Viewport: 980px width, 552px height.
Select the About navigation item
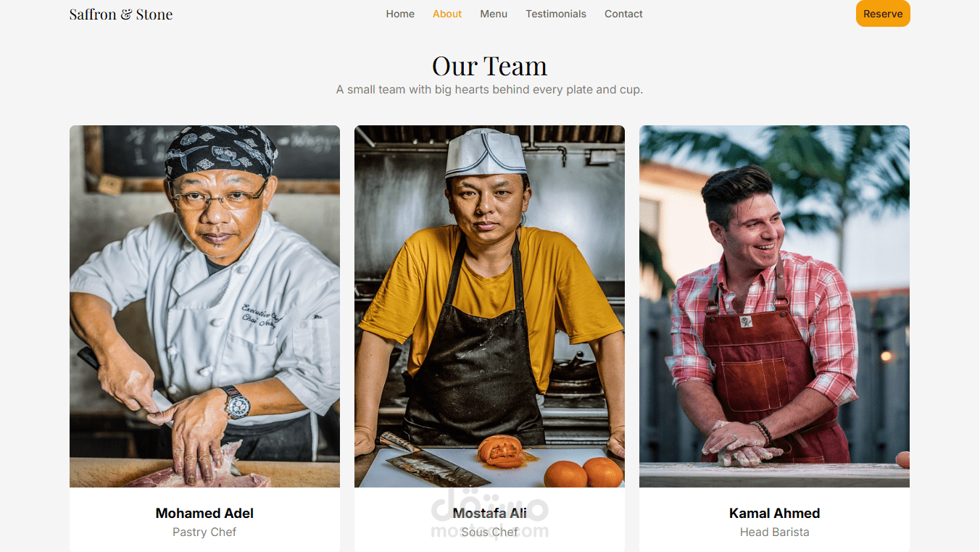pyautogui.click(x=447, y=14)
